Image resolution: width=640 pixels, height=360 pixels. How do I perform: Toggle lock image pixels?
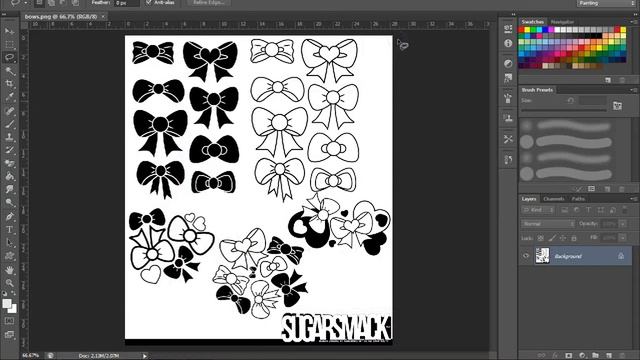click(552, 238)
